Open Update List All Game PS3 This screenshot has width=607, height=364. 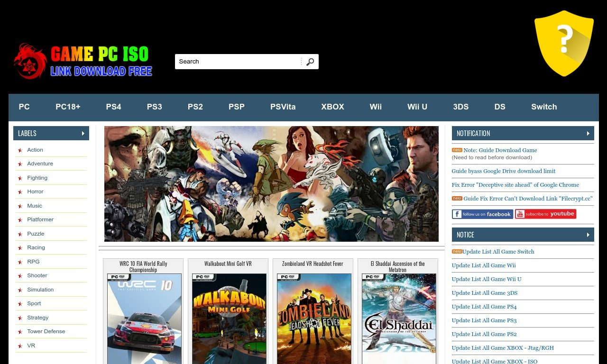click(x=484, y=320)
